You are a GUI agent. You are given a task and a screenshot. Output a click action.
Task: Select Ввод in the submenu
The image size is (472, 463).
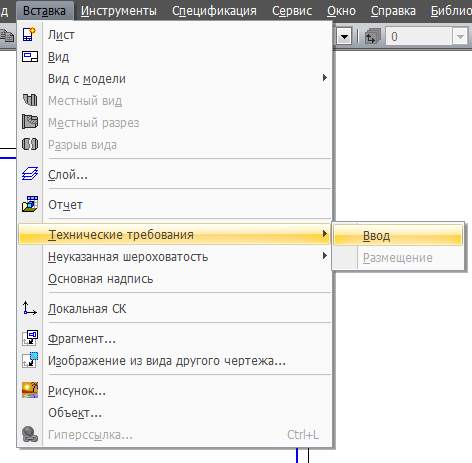click(x=398, y=235)
